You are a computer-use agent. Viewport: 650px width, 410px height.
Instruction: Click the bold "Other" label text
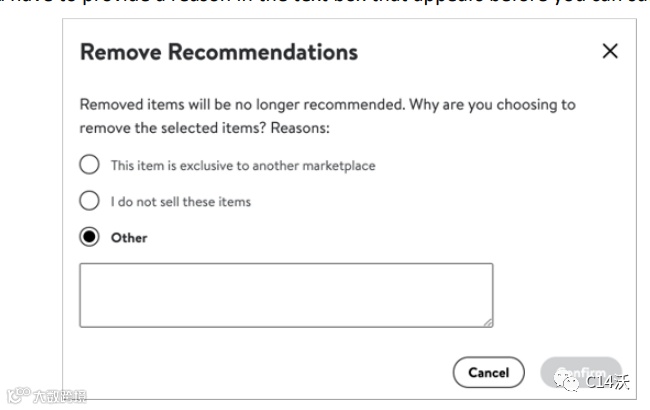point(129,238)
